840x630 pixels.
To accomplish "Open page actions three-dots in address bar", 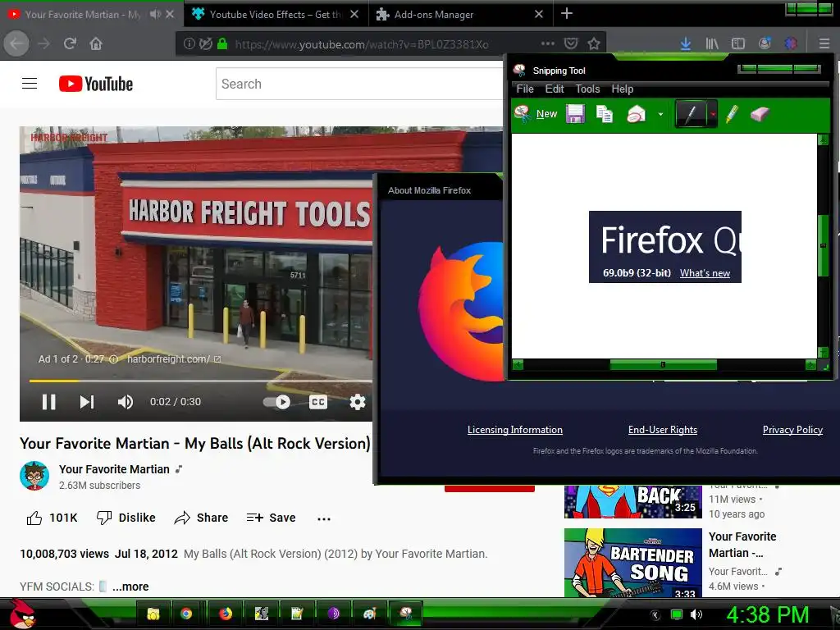I will tap(547, 43).
